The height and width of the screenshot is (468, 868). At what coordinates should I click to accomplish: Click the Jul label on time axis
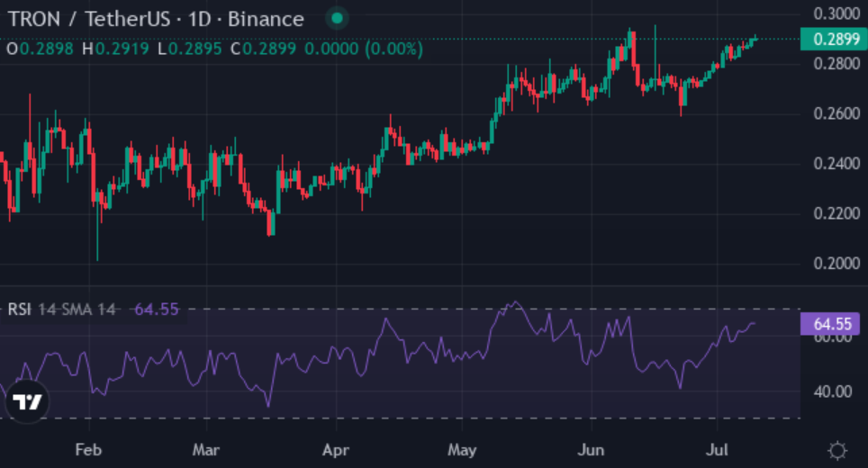pos(717,450)
